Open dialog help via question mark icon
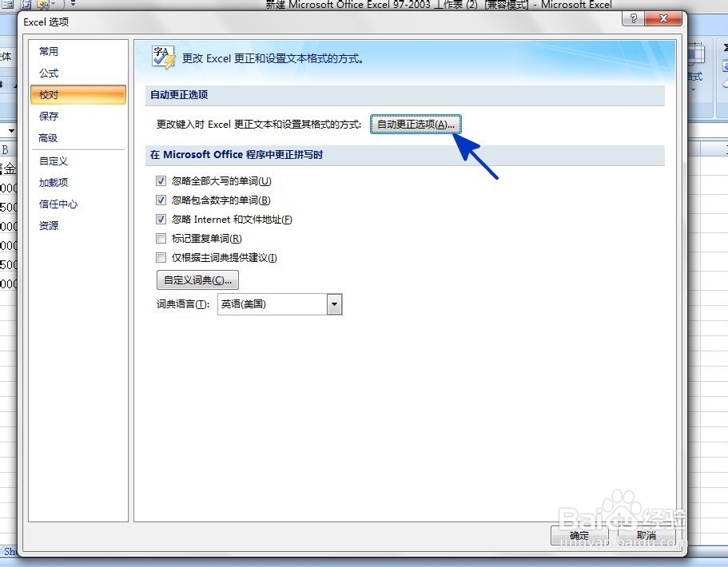 point(633,19)
